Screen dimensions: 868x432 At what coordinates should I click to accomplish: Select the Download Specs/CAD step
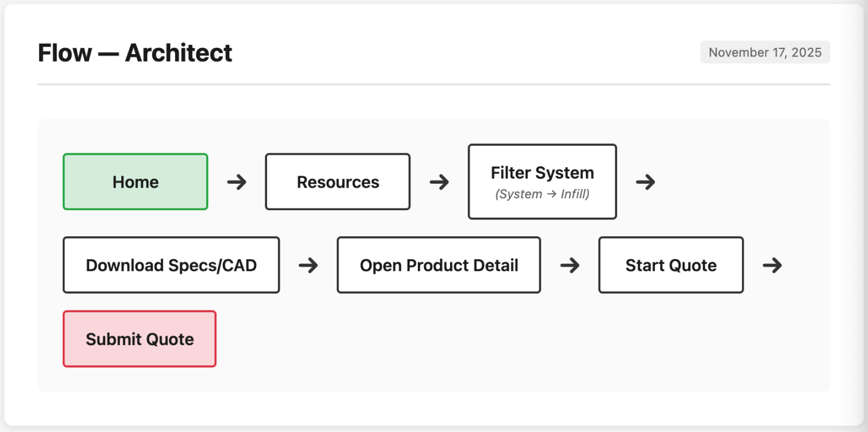click(171, 265)
